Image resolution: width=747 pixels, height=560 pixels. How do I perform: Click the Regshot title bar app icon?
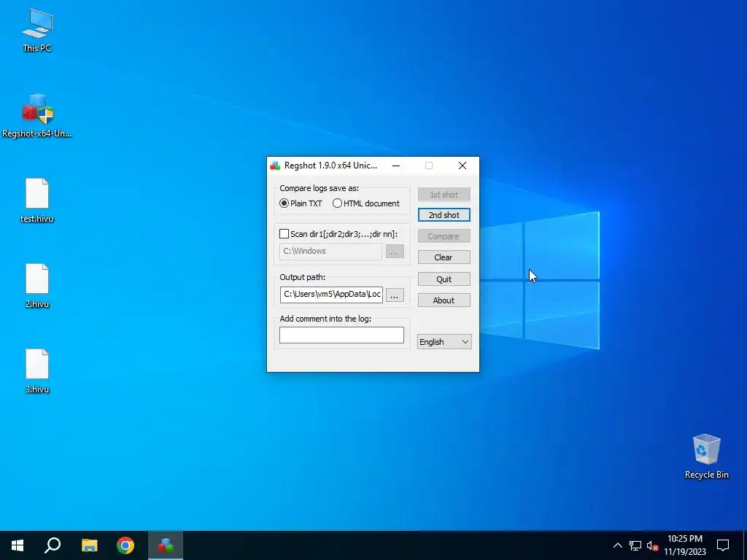[x=275, y=166]
